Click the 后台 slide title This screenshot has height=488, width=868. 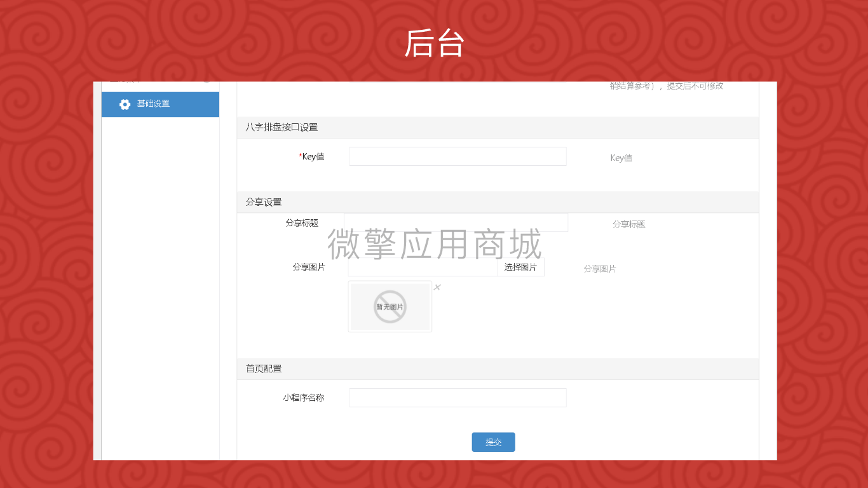tap(434, 44)
